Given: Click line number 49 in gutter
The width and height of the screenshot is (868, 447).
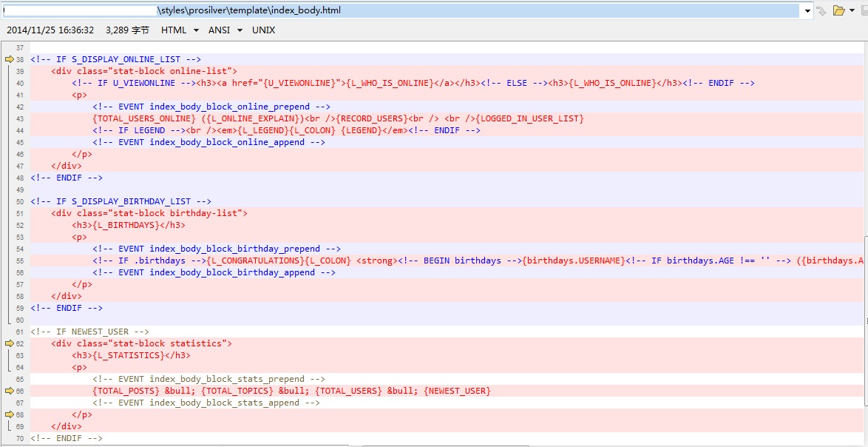Looking at the screenshot, I should click(x=21, y=189).
